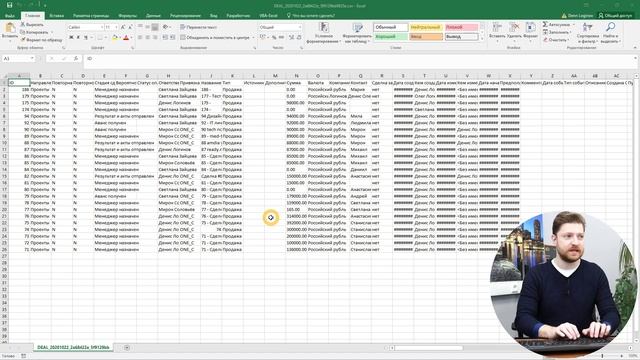Switch to the Данные tab
Screen dimensions: 640x360
(153, 16)
